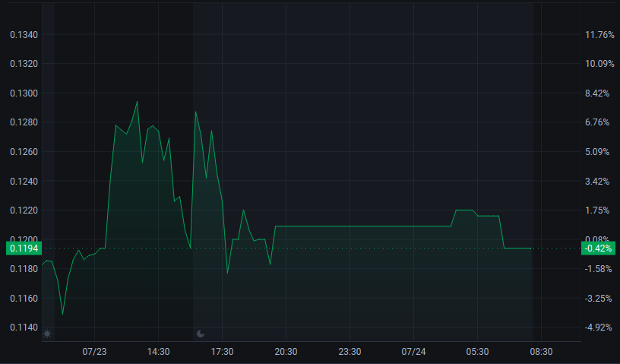The width and height of the screenshot is (620, 364).
Task: Click the 3.42% percent axis label
Action: [x=597, y=181]
